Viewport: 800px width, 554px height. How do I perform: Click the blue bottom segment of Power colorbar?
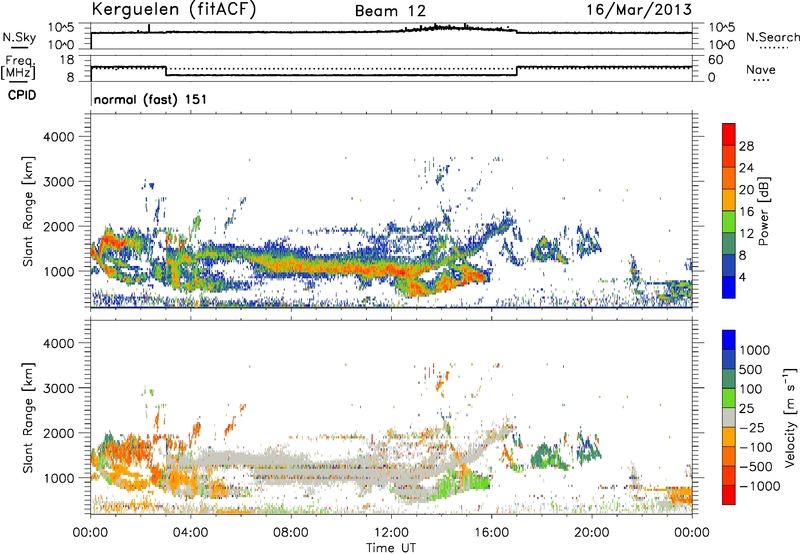coord(729,287)
